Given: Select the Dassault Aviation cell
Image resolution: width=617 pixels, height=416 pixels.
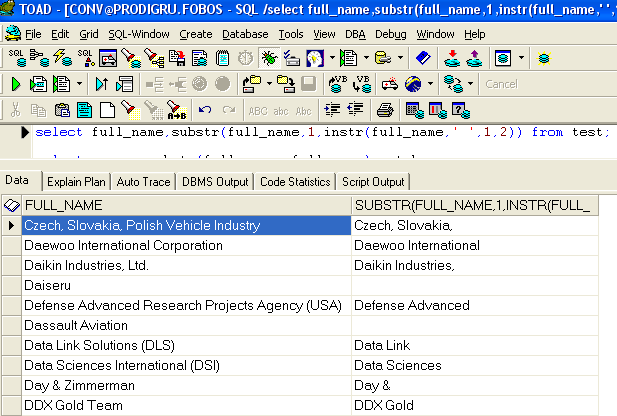Looking at the screenshot, I should click(186, 325).
